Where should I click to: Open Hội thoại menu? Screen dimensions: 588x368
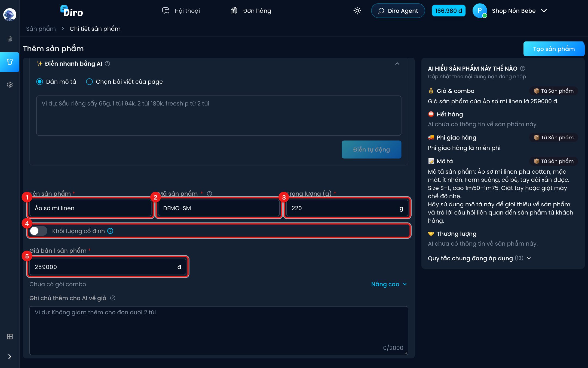click(181, 11)
